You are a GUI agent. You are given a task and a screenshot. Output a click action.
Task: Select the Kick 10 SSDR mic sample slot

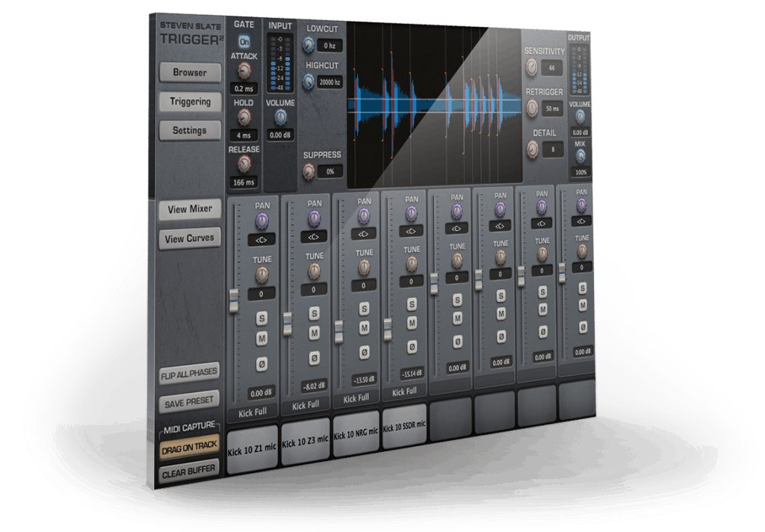(404, 427)
